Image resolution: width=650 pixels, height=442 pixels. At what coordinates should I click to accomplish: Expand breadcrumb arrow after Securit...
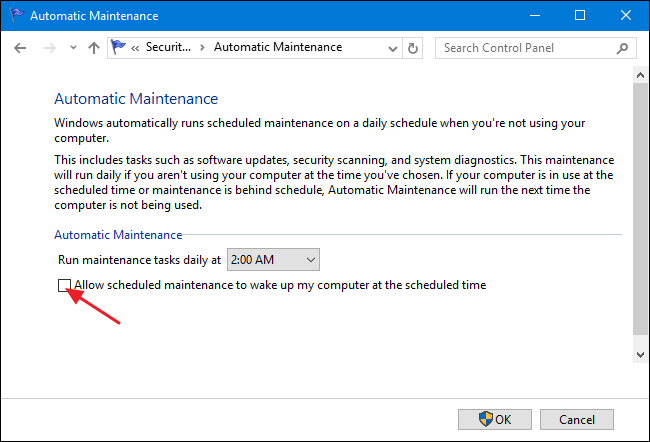coord(202,48)
